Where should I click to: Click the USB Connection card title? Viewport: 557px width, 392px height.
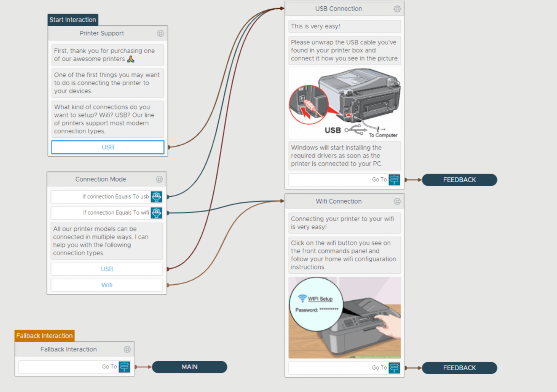click(339, 9)
